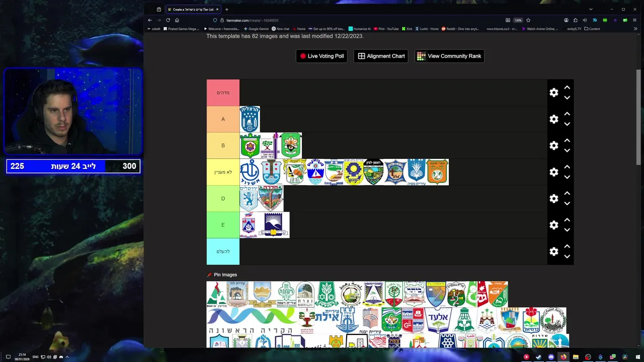Click the Hadera tree emblem in D tier
Viewport: 644px width, 362px height.
coord(271,199)
